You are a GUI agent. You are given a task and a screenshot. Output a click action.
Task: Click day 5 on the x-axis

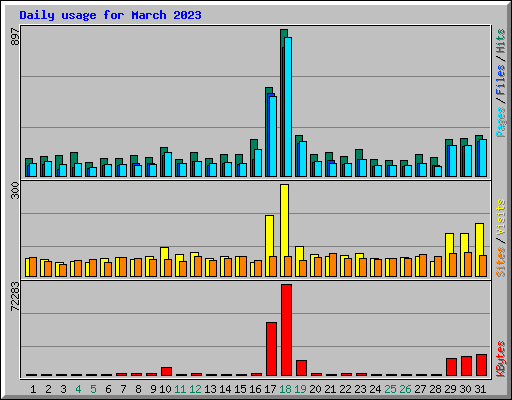click(93, 389)
